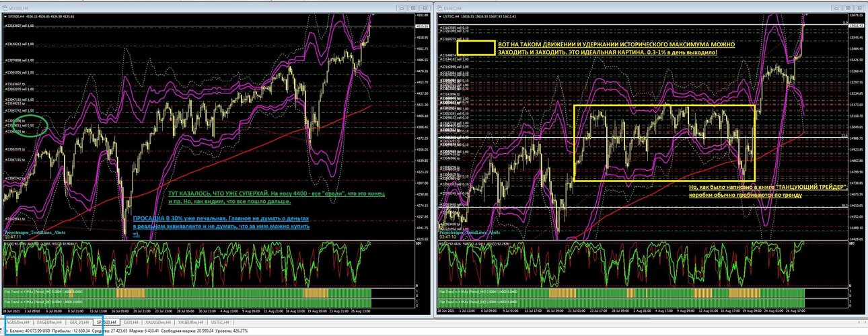The width and height of the screenshot is (868, 336).
Task: Click the 15611.43 current price tag on USTEC
Action: (856, 26)
